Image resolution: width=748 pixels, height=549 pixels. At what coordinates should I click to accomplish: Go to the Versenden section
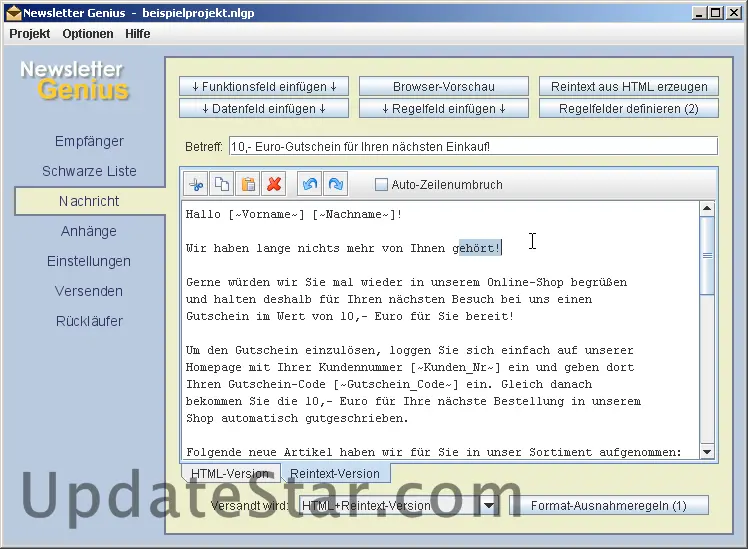(x=89, y=291)
